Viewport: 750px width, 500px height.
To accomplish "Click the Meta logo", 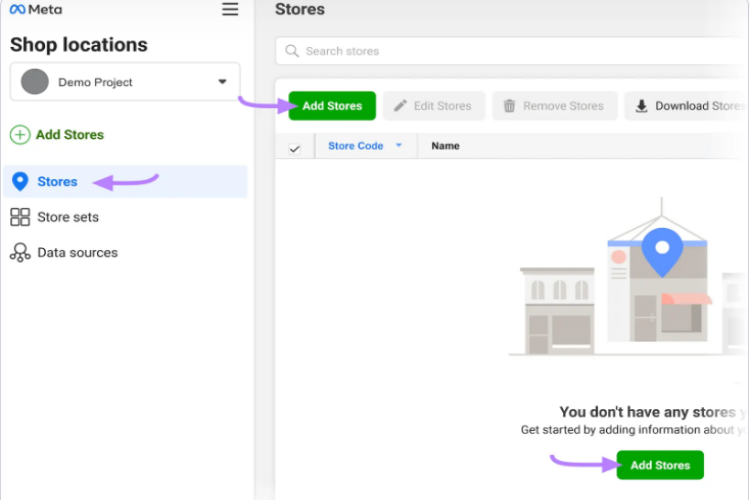I will [36, 10].
